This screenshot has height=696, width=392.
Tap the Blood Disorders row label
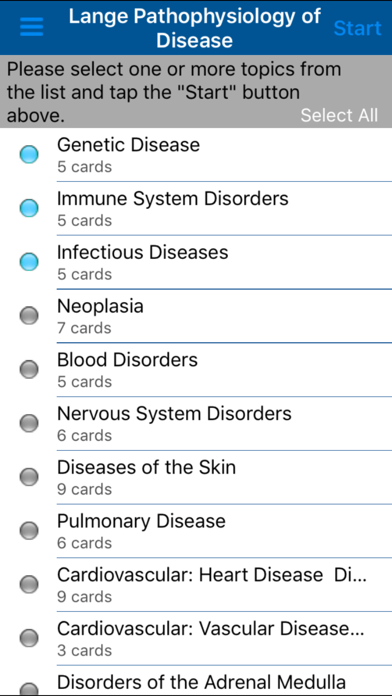(127, 360)
